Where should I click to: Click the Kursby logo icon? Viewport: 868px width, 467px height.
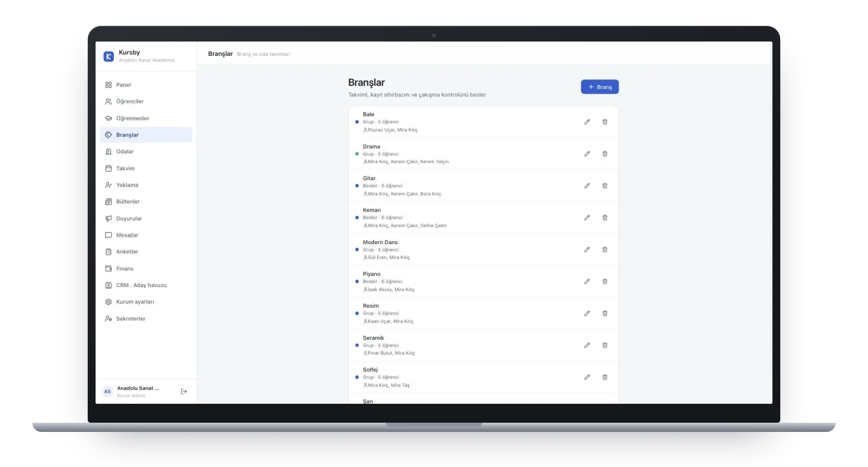pyautogui.click(x=108, y=56)
